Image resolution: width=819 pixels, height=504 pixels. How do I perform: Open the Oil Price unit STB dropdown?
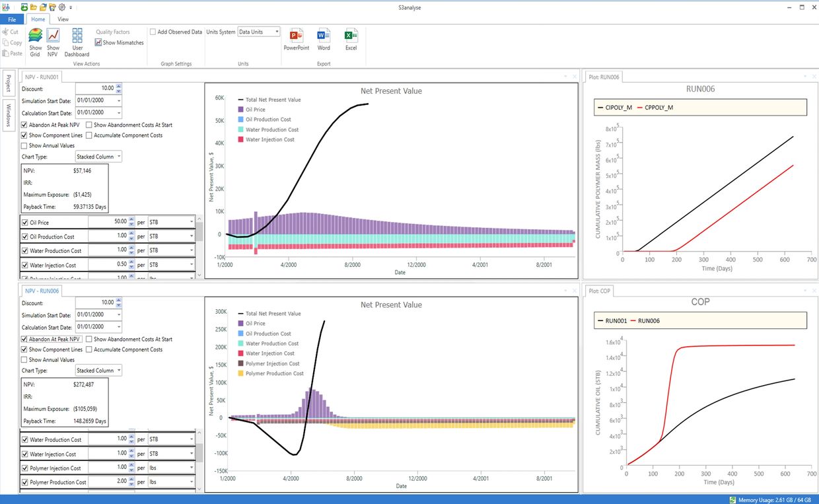coord(171,222)
